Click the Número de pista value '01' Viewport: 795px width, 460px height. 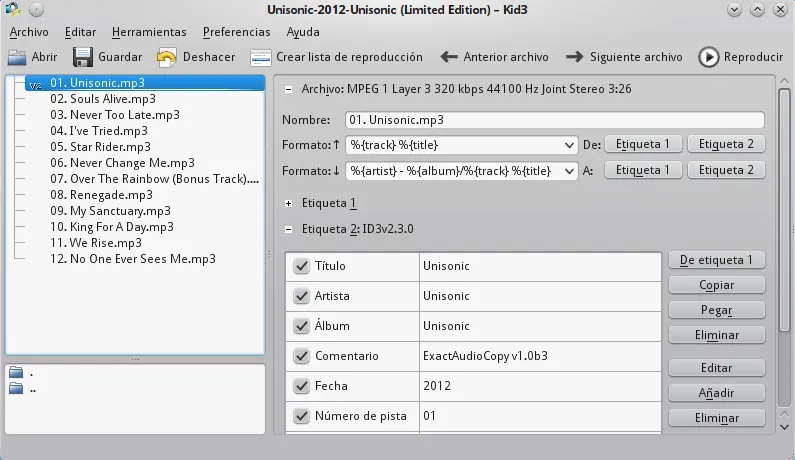coord(540,416)
